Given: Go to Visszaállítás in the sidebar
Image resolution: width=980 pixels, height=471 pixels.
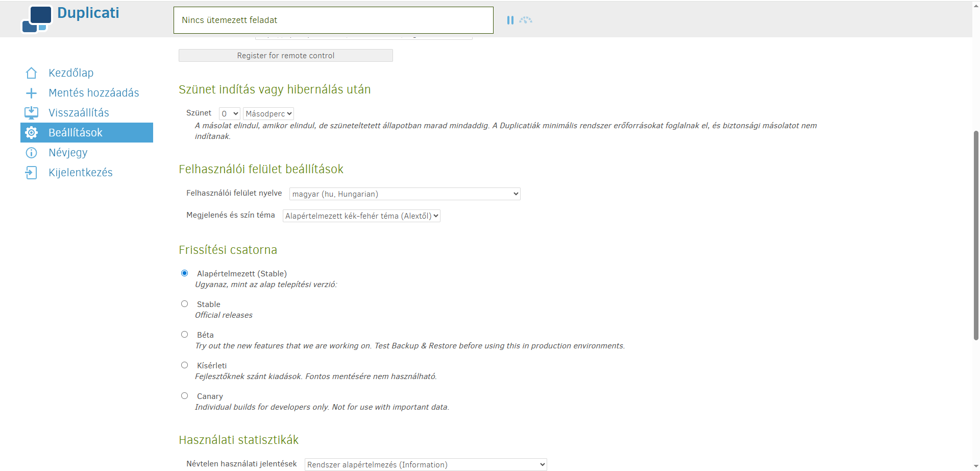Looking at the screenshot, I should tap(79, 113).
